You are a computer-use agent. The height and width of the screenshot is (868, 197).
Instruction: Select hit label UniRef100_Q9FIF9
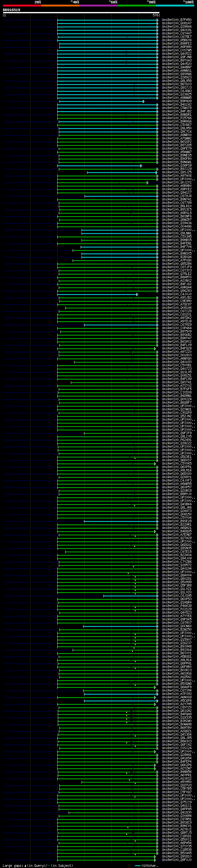tap(177, 433)
